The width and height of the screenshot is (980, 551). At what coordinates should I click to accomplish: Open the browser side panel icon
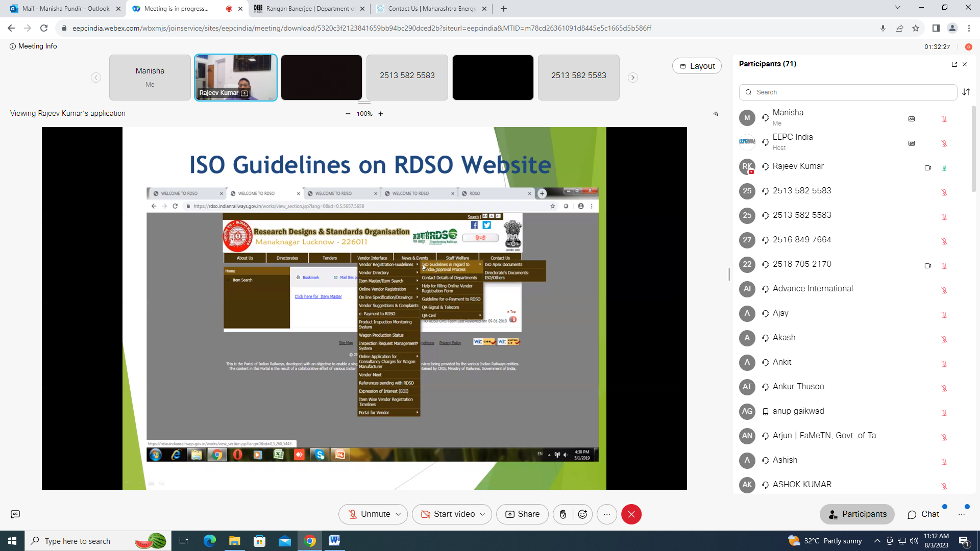(936, 28)
